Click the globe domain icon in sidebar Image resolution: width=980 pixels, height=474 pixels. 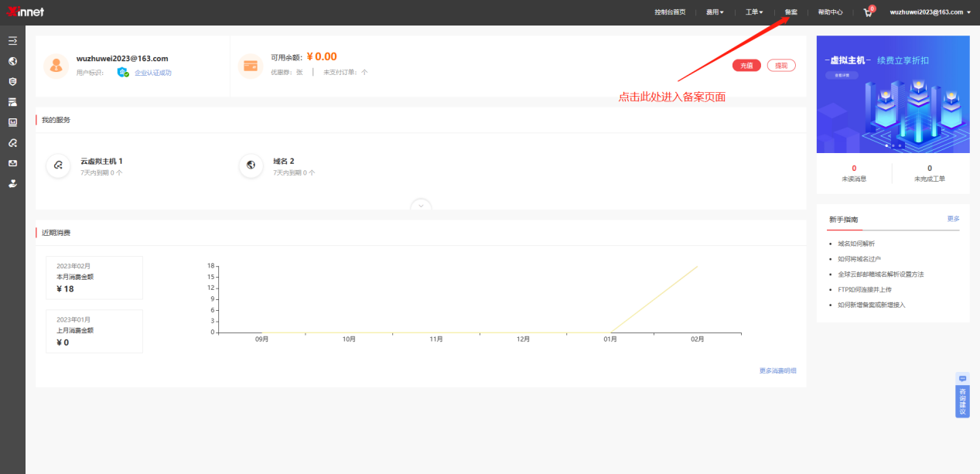12,61
